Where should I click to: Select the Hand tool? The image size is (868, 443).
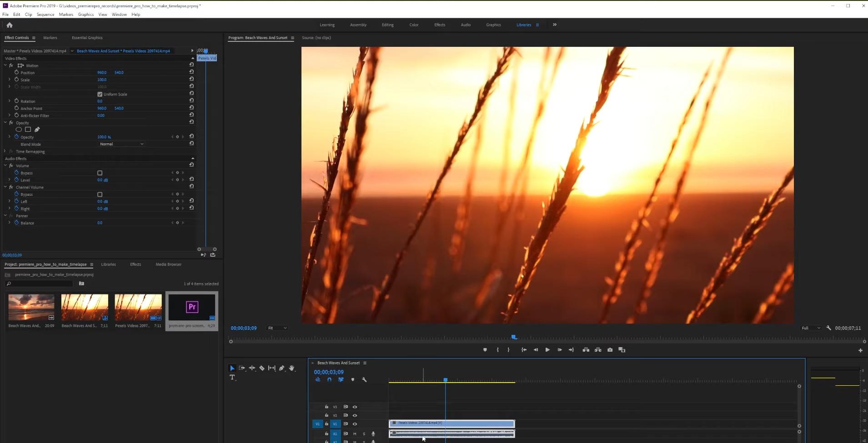(x=292, y=368)
